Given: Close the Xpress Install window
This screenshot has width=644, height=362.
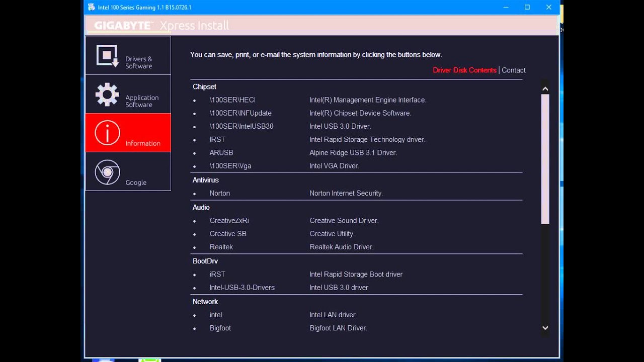Looking at the screenshot, I should click(549, 7).
